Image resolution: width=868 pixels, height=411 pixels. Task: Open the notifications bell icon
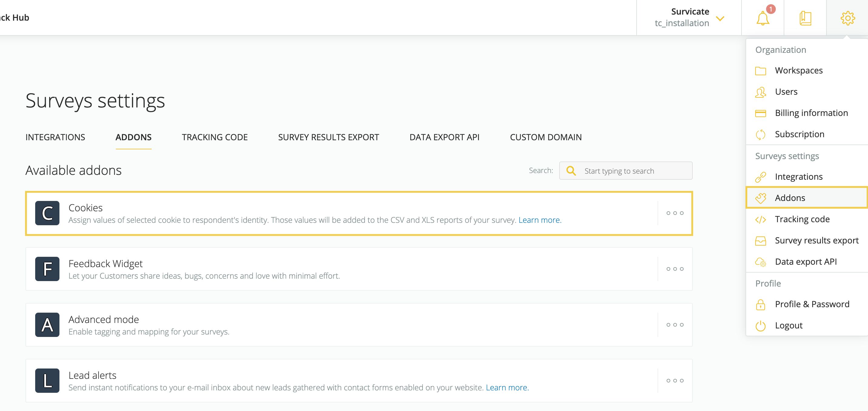tap(762, 18)
